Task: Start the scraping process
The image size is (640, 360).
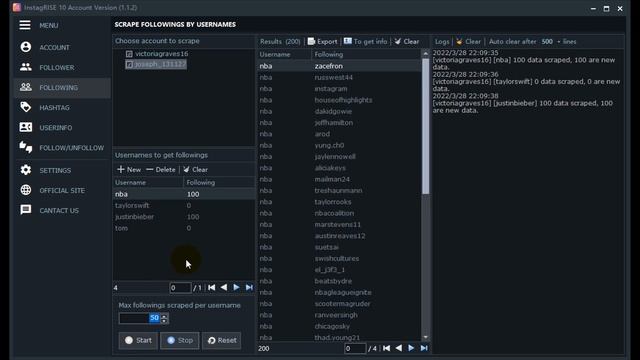Action: point(138,340)
